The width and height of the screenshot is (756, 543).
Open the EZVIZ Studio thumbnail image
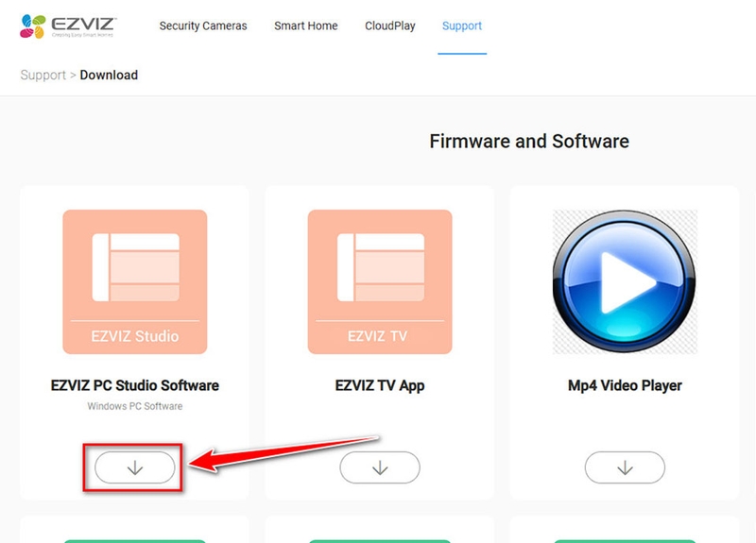coord(135,281)
